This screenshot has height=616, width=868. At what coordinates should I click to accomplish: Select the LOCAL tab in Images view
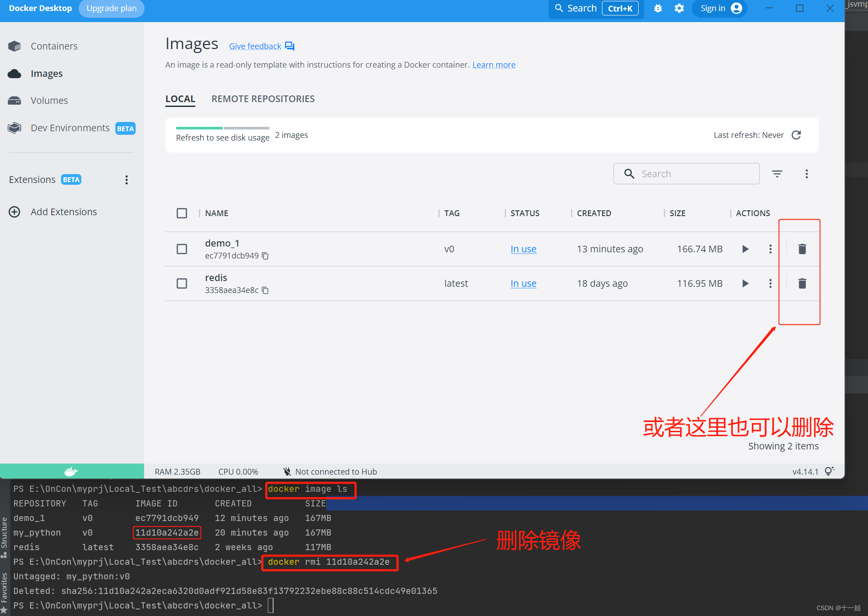[x=180, y=99]
